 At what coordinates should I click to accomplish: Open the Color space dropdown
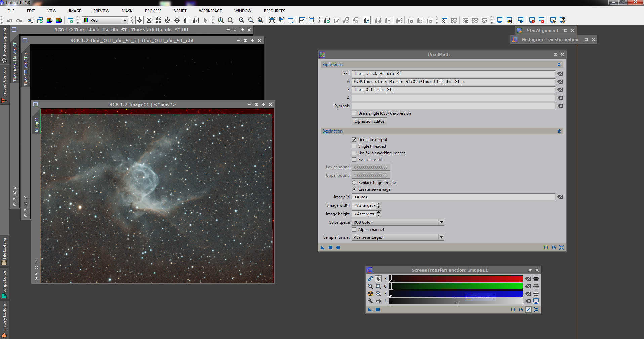coord(398,222)
